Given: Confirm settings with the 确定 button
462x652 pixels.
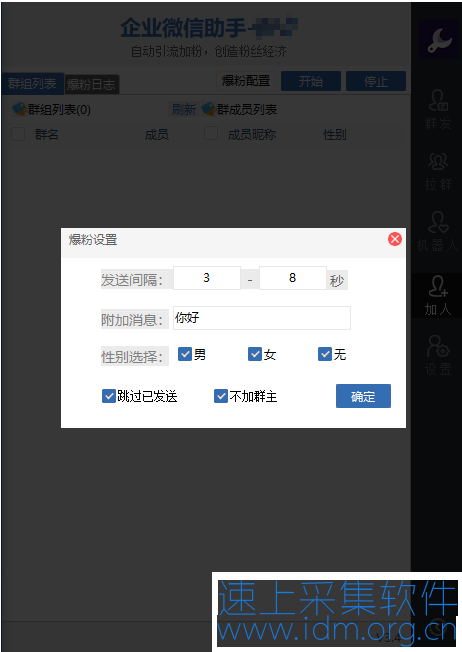Looking at the screenshot, I should 363,396.
